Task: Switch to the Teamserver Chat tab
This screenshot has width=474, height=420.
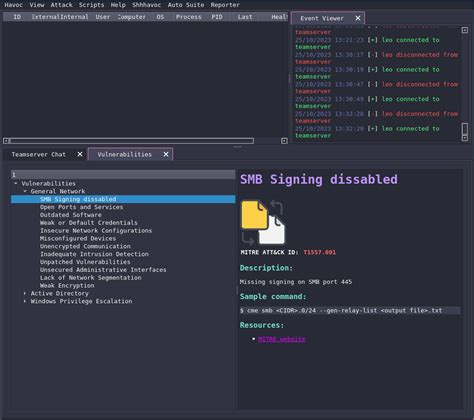Action: tap(39, 154)
